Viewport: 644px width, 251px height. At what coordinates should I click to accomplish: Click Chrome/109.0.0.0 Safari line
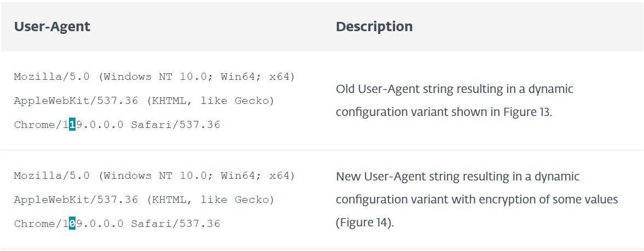coord(117,224)
